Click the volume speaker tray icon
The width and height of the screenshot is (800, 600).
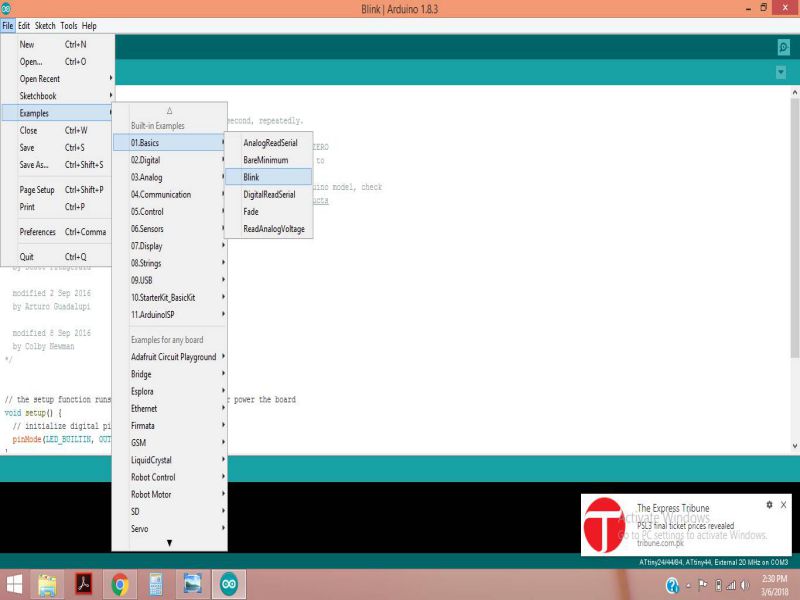pyautogui.click(x=745, y=585)
